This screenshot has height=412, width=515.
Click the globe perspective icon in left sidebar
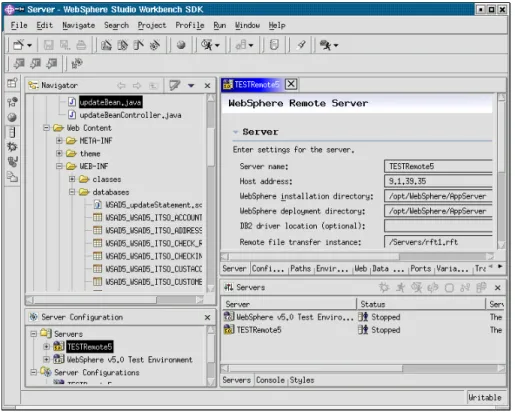(12, 117)
